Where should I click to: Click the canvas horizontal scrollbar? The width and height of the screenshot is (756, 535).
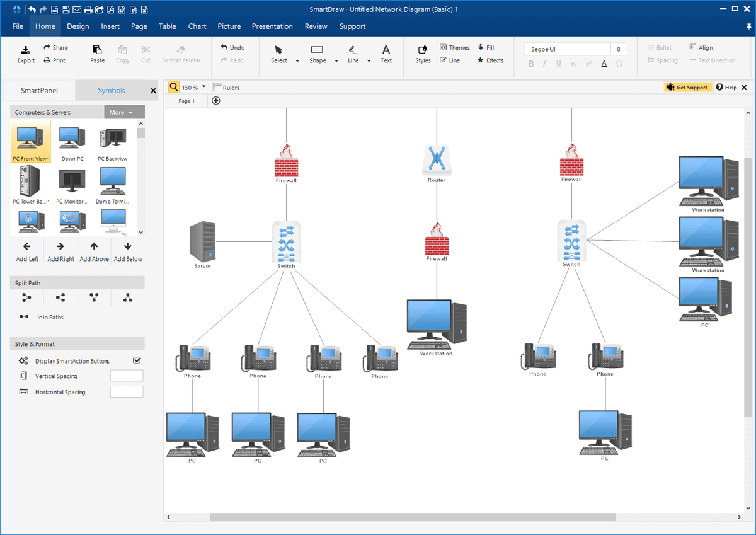(x=412, y=517)
